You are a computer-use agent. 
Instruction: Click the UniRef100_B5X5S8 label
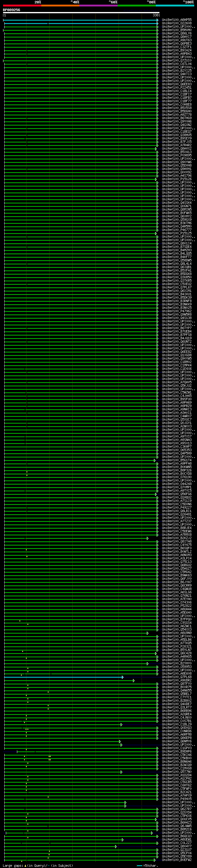tap(177, 108)
